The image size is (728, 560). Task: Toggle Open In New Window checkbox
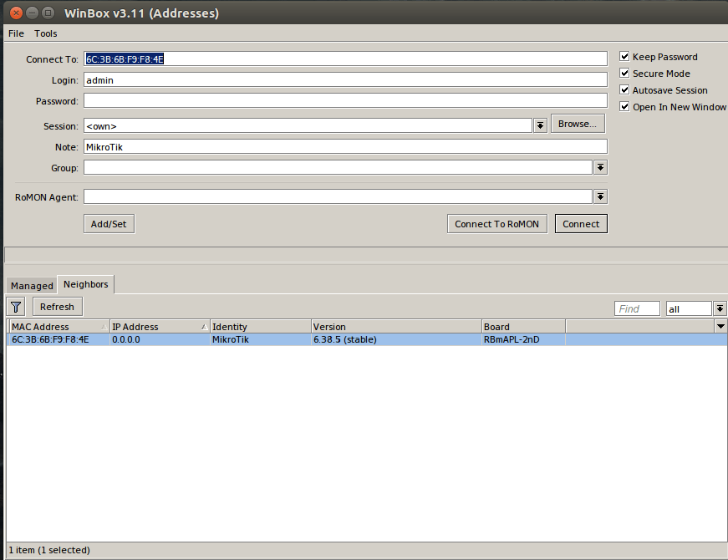tap(624, 107)
